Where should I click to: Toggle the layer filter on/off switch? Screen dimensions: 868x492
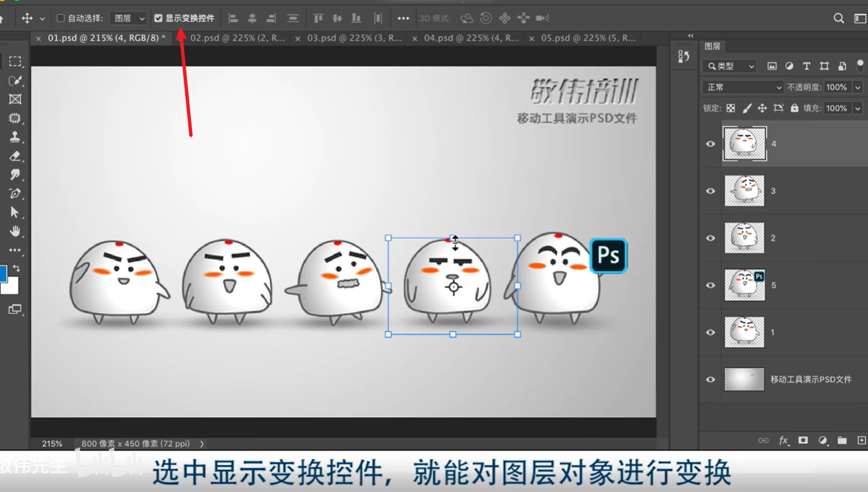pos(860,65)
